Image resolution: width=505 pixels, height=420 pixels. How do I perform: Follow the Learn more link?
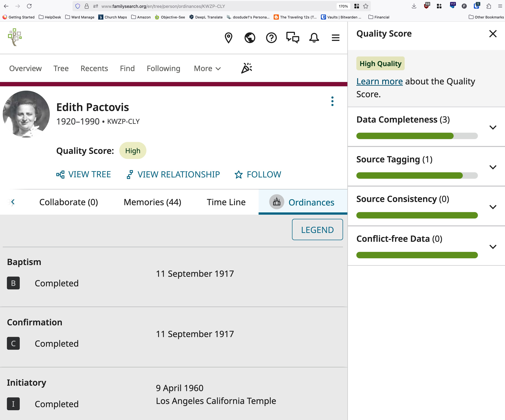point(379,81)
